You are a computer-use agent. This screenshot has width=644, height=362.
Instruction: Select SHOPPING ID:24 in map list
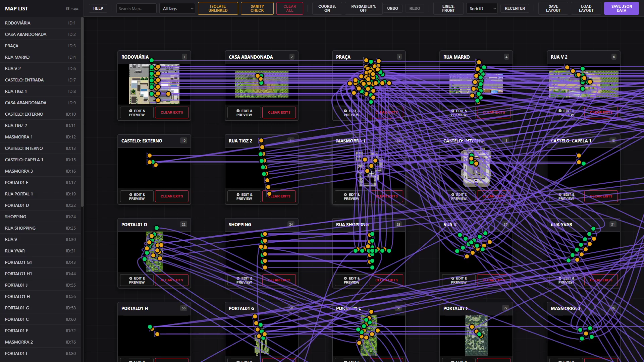[40, 217]
